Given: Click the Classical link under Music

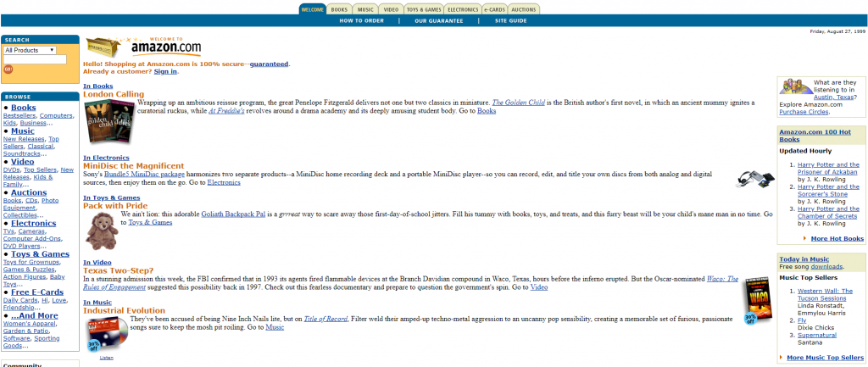Looking at the screenshot, I should 41,146.
